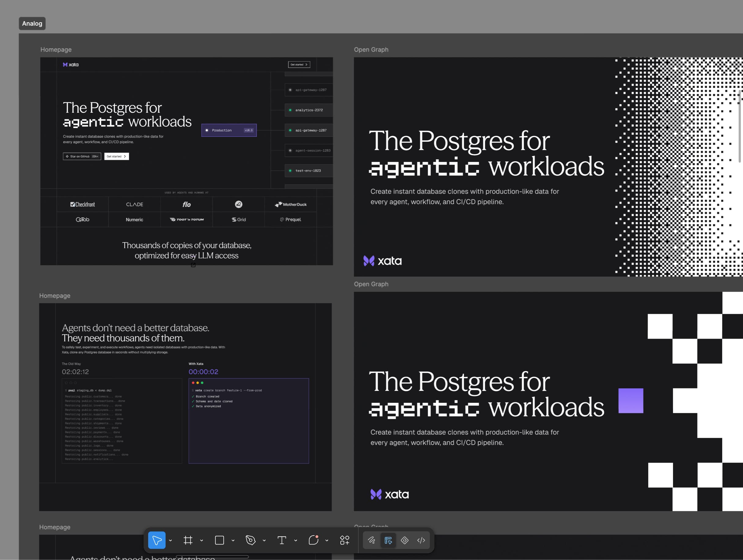The height and width of the screenshot is (560, 743).
Task: Switch to Draw mode
Action: [371, 540]
